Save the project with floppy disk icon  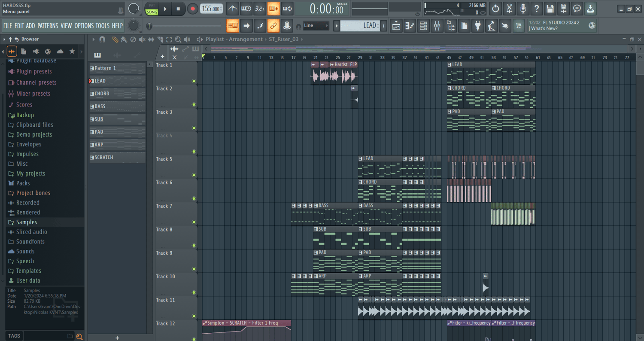550,8
